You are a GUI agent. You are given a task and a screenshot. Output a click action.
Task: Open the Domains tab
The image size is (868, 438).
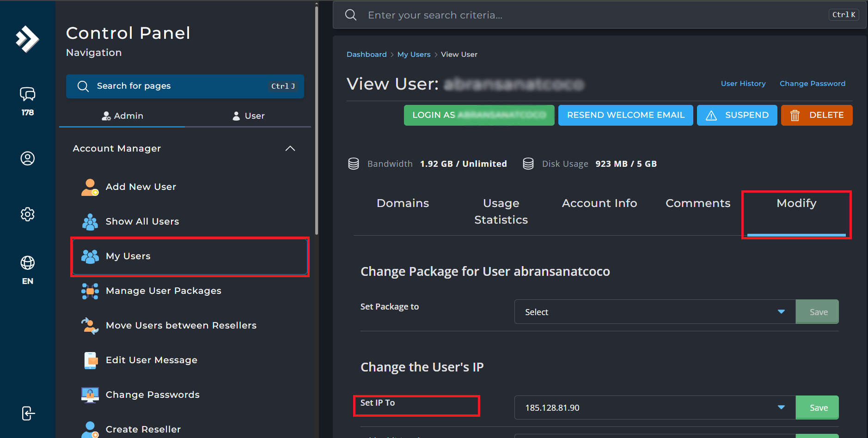pos(403,203)
